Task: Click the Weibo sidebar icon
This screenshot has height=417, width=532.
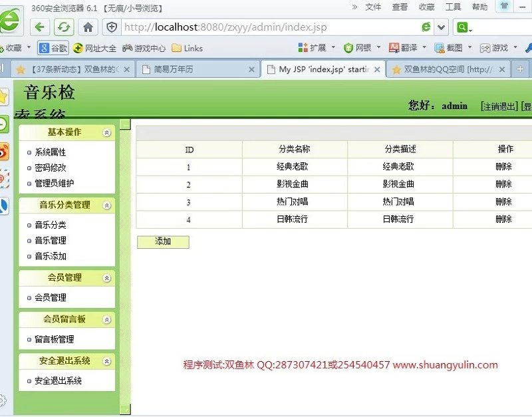Action: click(x=4, y=152)
